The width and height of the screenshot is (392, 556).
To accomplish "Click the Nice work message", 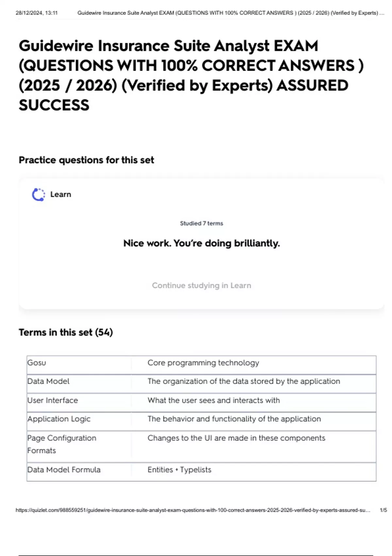I will (202, 243).
